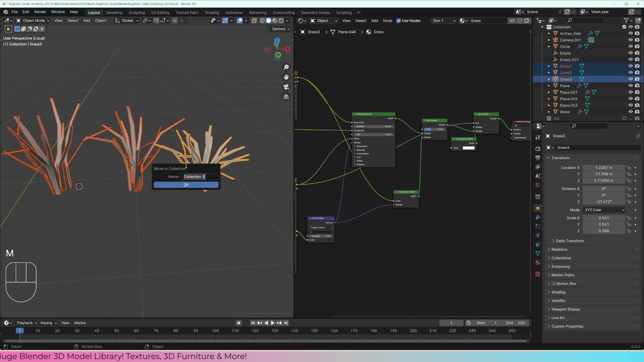The image size is (644, 362).
Task: Toggle X-ray in viewport header
Action: click(x=254, y=20)
